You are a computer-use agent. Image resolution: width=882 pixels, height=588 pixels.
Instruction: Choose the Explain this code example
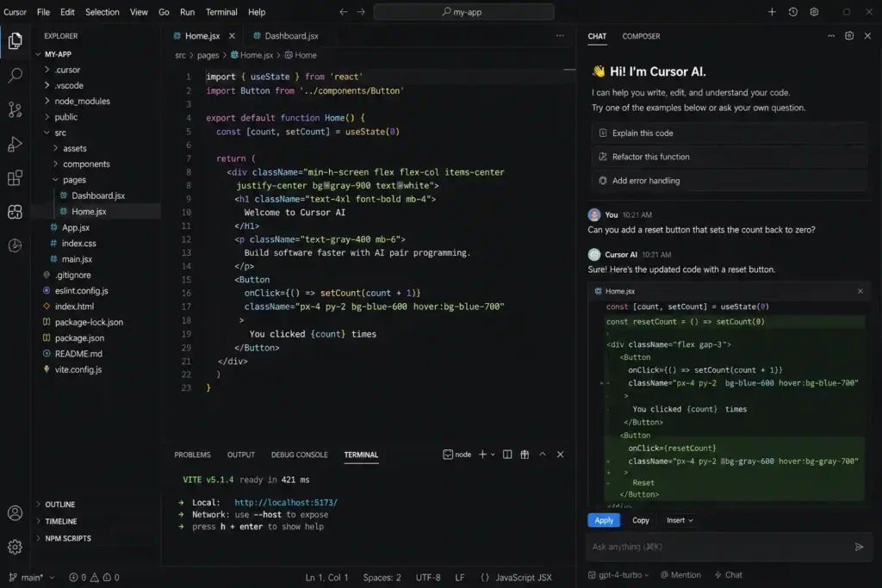pos(729,133)
